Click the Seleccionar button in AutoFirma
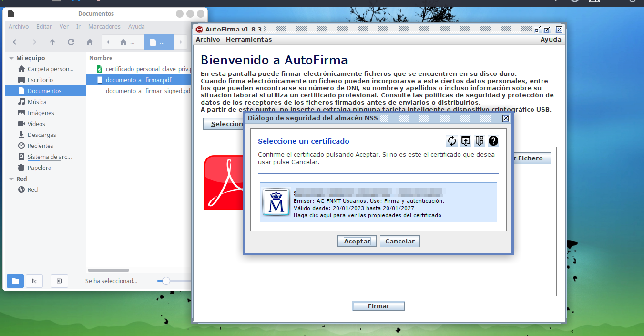Screen dimensions: 644x336 point(224,124)
